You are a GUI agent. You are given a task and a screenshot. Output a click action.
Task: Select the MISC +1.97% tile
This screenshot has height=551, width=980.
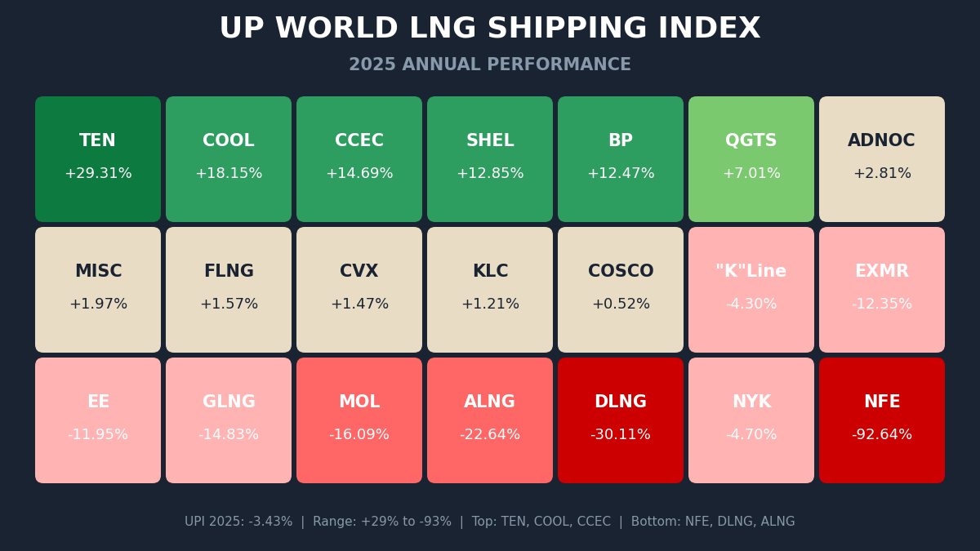[98, 290]
